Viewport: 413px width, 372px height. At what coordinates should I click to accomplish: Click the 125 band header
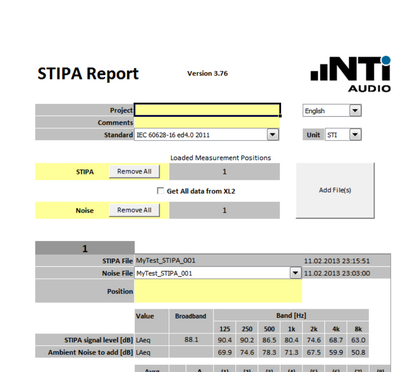(x=224, y=329)
